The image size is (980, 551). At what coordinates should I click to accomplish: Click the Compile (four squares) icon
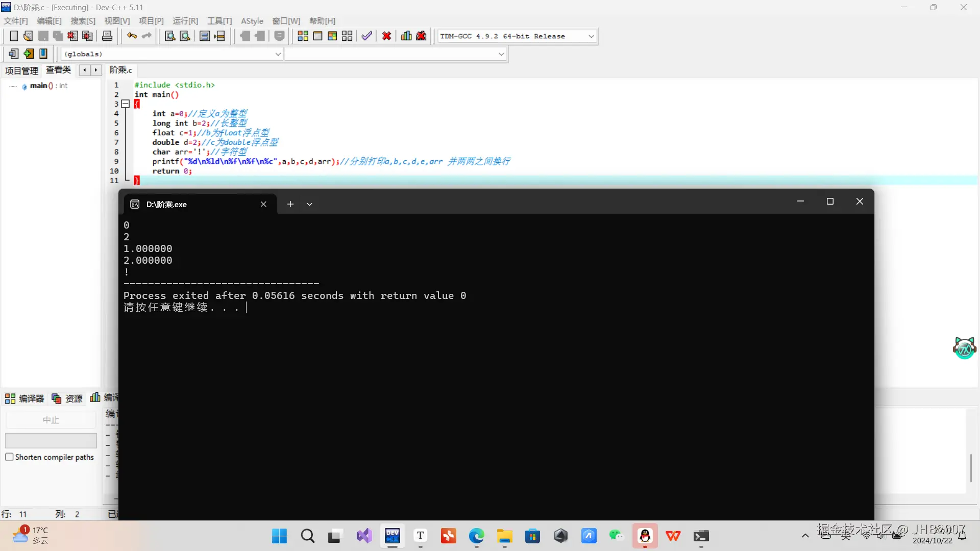click(303, 36)
